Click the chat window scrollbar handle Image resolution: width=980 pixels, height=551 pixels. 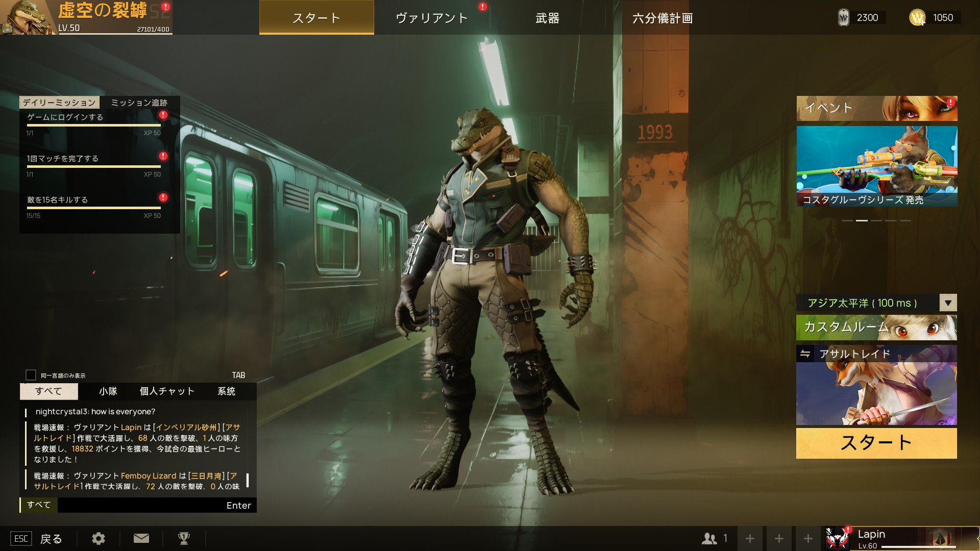coord(248,480)
